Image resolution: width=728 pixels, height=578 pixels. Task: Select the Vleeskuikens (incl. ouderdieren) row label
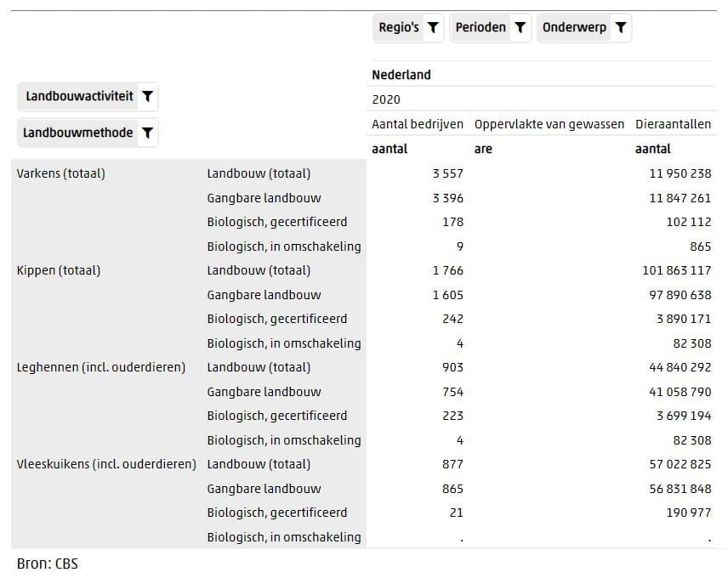(106, 464)
